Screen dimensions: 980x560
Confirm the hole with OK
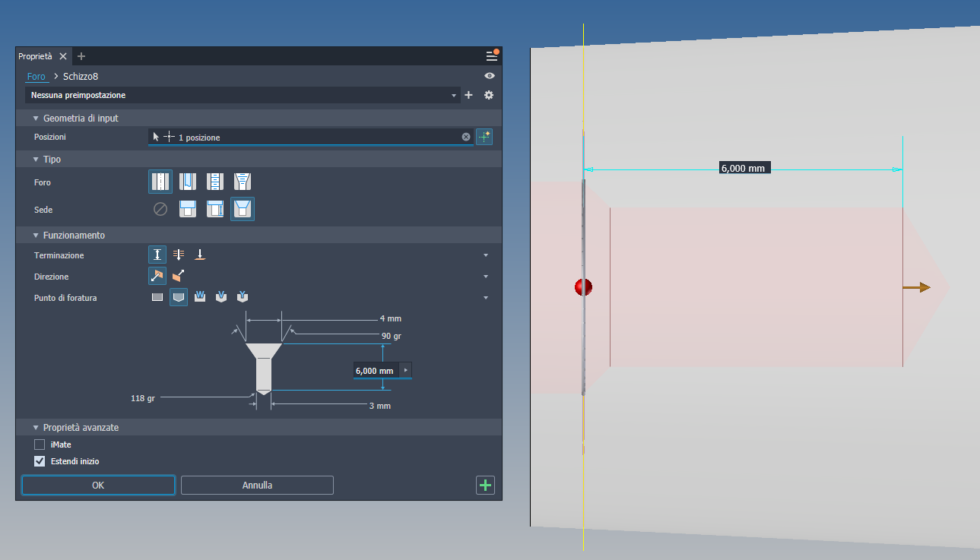tap(98, 485)
